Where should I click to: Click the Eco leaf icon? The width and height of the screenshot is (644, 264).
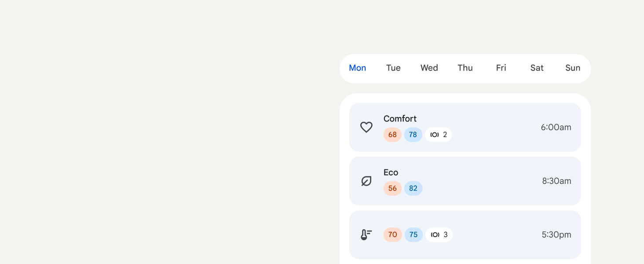click(x=366, y=181)
